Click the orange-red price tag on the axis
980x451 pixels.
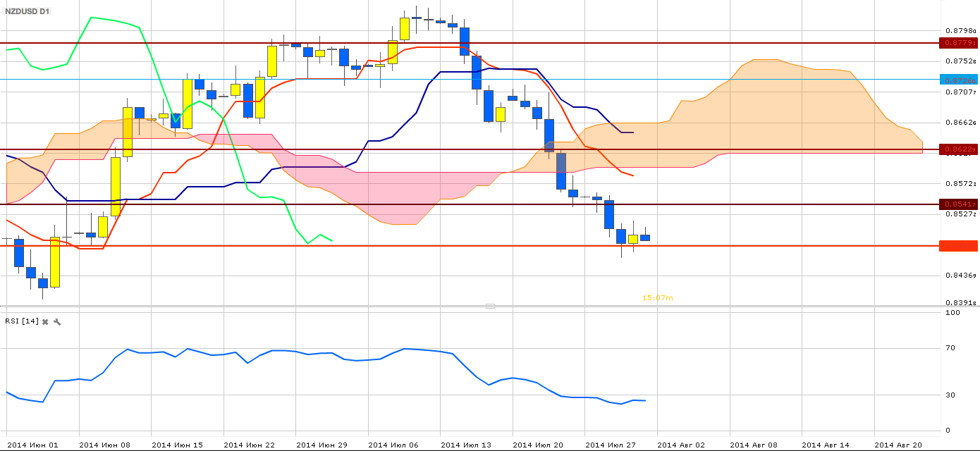[x=959, y=245]
